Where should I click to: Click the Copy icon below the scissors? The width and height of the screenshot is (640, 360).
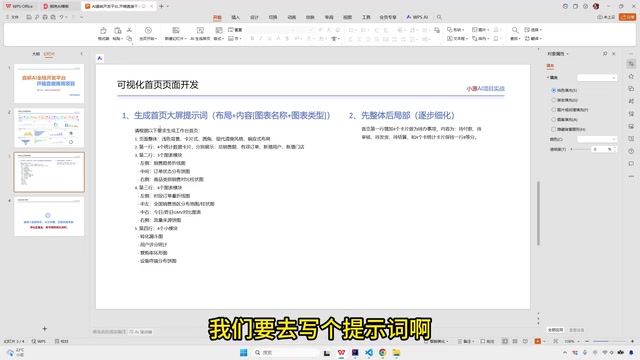point(129,38)
